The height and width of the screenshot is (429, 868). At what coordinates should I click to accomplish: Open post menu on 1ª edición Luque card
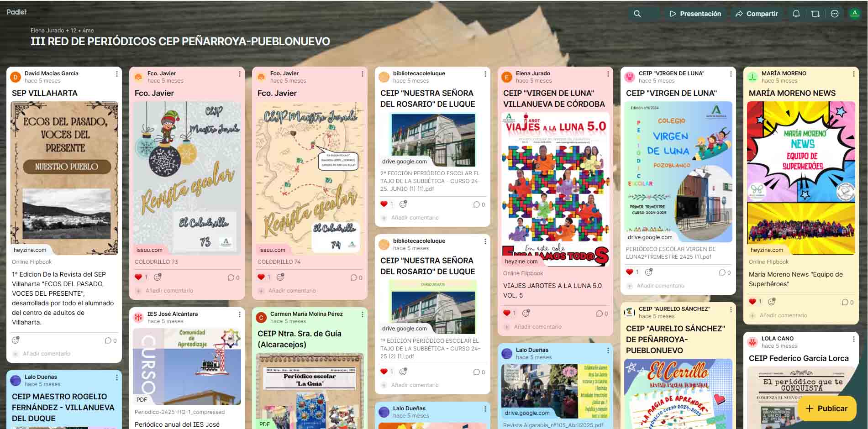tap(485, 241)
